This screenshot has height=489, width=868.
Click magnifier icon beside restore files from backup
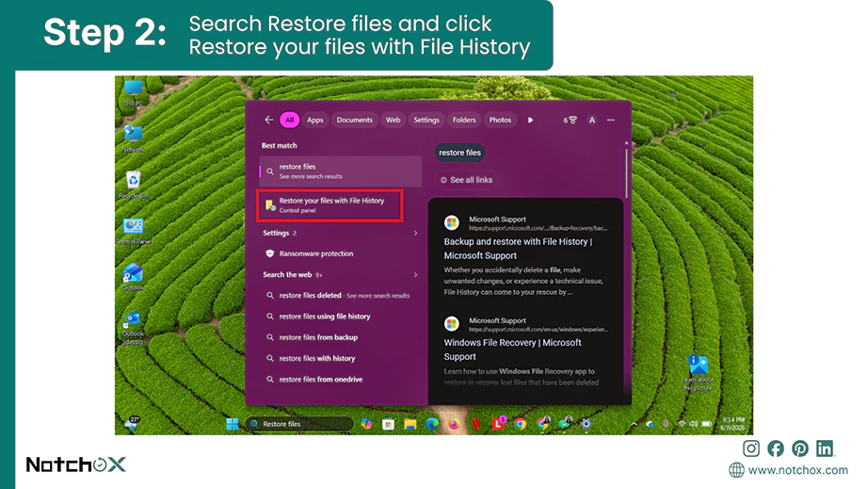270,337
